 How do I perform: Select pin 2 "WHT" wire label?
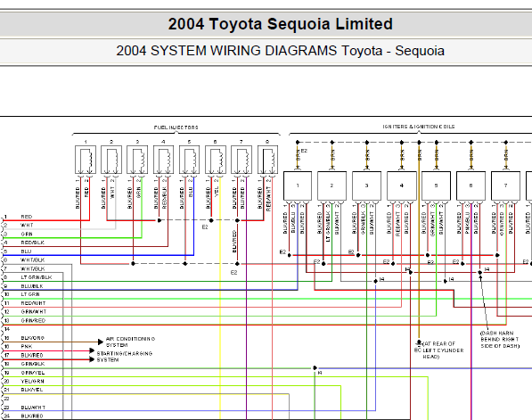click(x=27, y=225)
